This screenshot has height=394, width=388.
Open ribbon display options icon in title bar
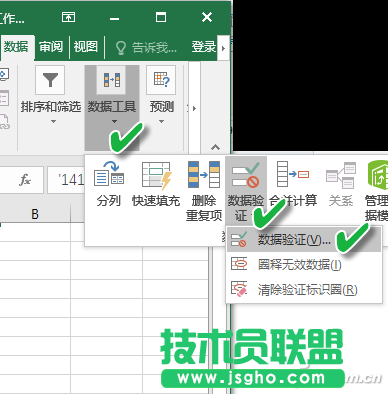69,17
